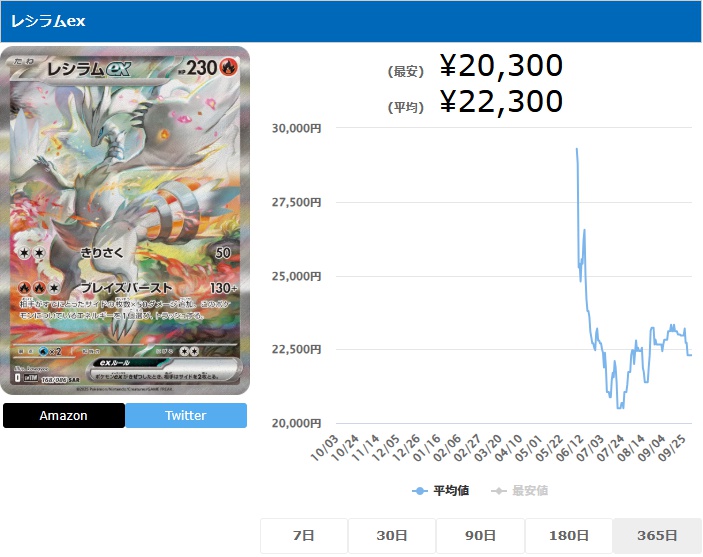Click the レシラムex header title

[x=48, y=21]
